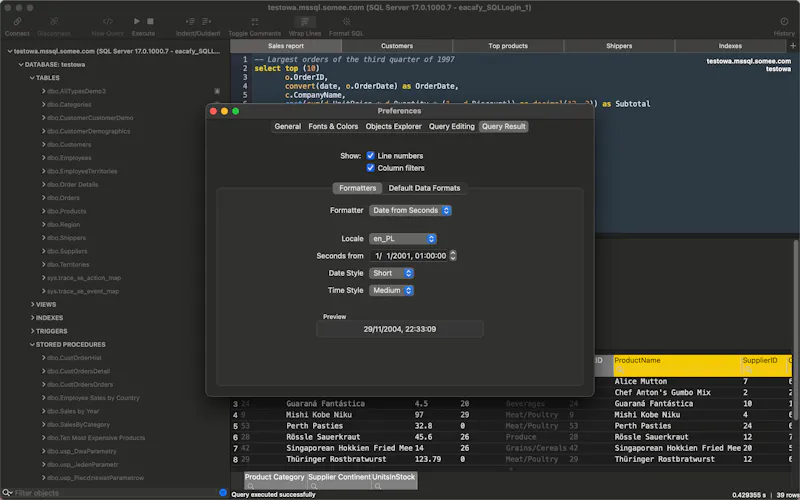Select the Sales report query tab

click(x=286, y=46)
